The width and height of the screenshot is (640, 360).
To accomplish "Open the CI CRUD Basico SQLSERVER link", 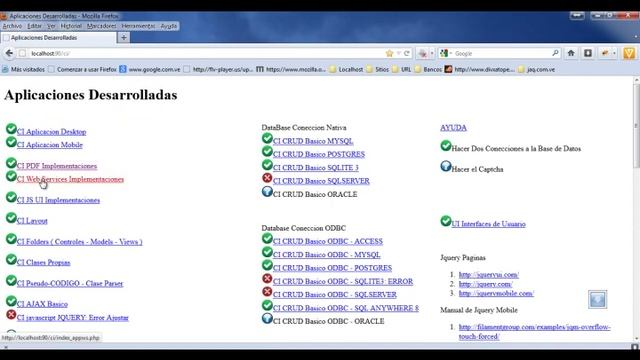I will tap(321, 181).
